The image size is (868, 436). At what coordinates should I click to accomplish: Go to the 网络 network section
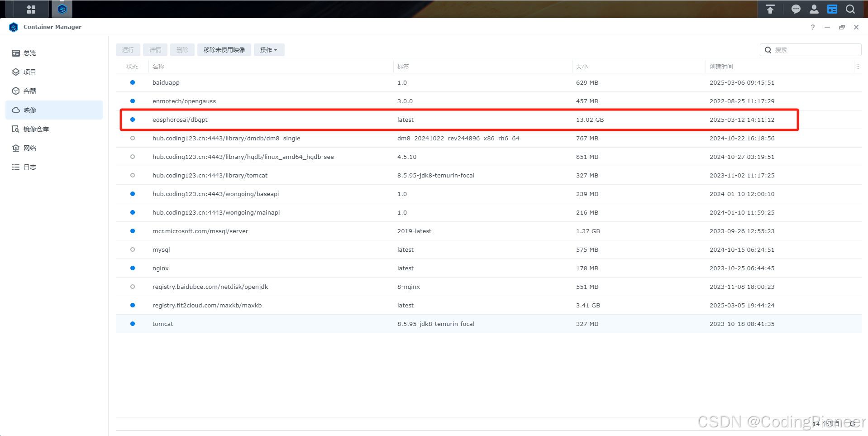tap(54, 148)
